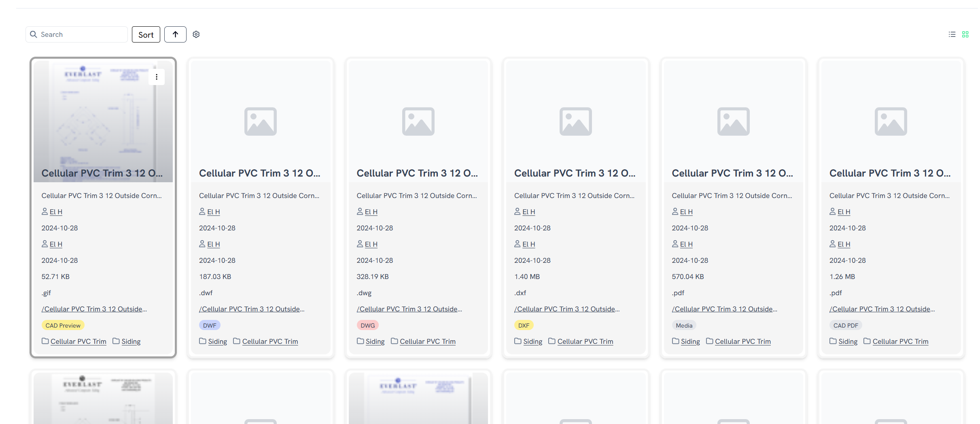Image resolution: width=980 pixels, height=424 pixels.
Task: Click El H user link on CAD PDF card
Action: [x=844, y=212]
